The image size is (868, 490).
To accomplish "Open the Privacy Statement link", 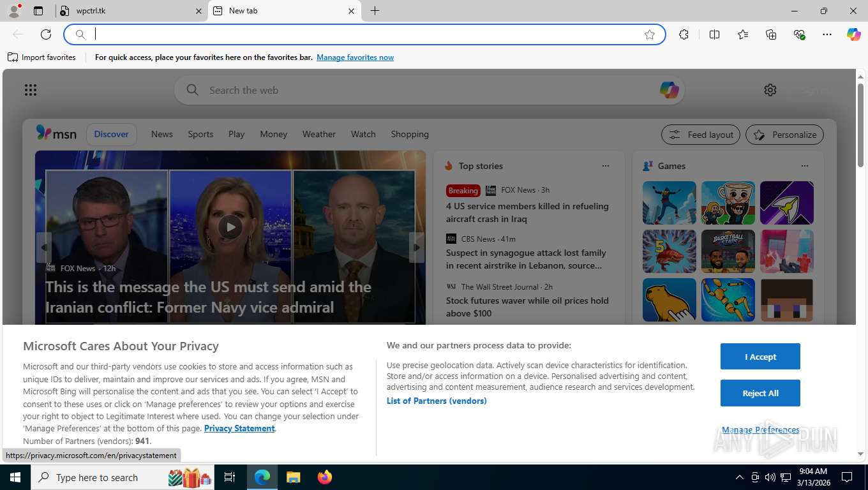I will coord(239,428).
